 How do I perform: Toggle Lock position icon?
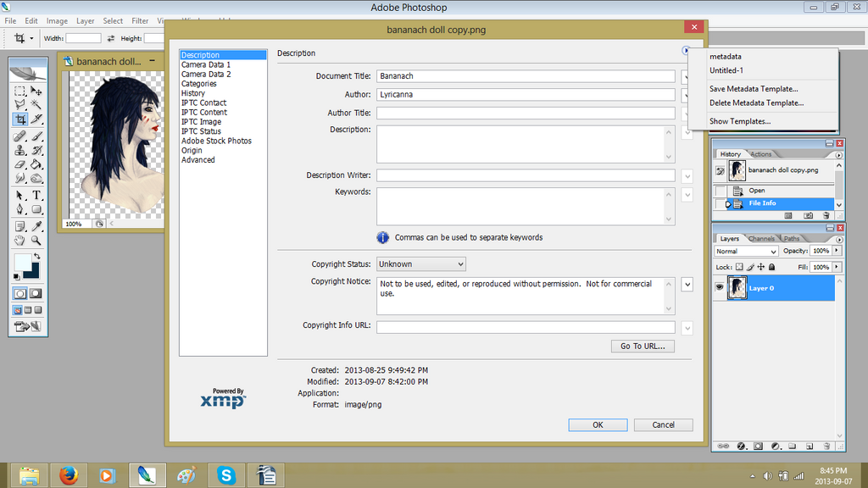[x=761, y=267]
